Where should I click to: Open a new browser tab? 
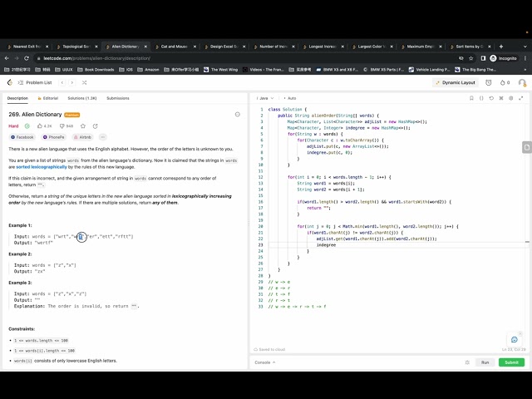coord(501,47)
